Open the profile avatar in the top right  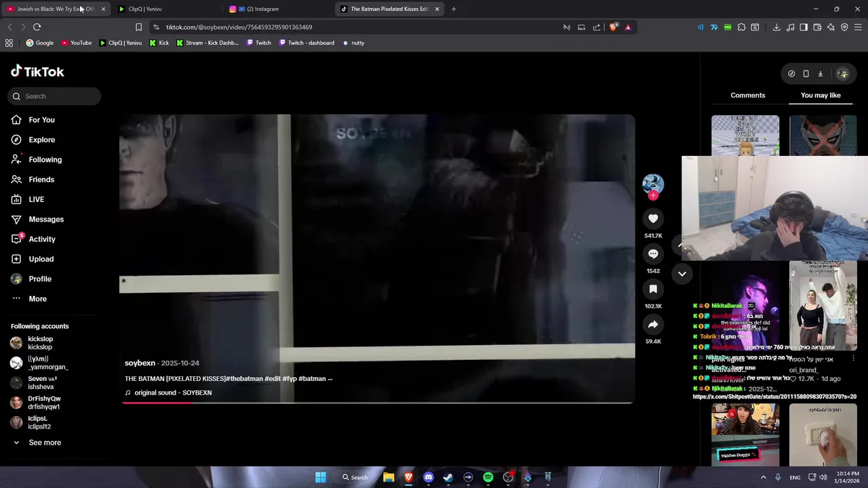[842, 74]
